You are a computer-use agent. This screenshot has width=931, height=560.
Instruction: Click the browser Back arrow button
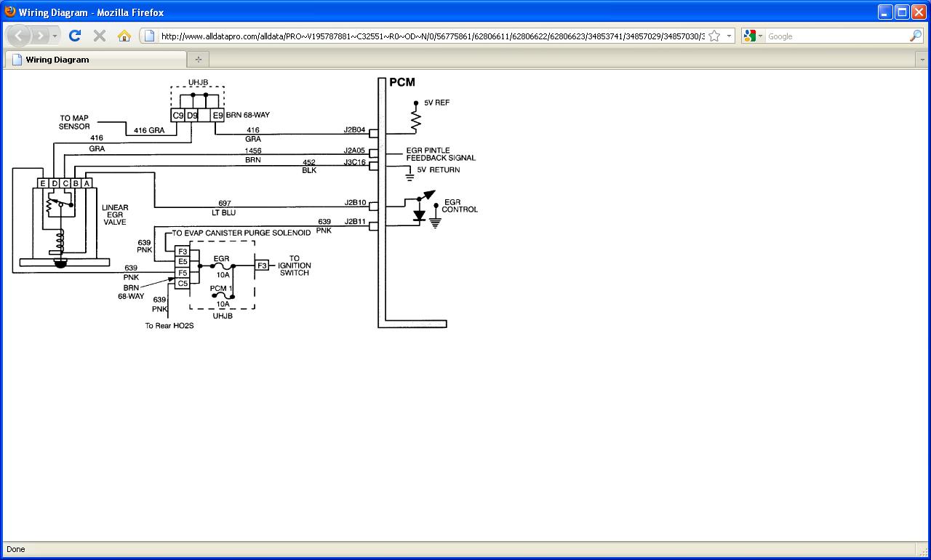pyautogui.click(x=19, y=36)
